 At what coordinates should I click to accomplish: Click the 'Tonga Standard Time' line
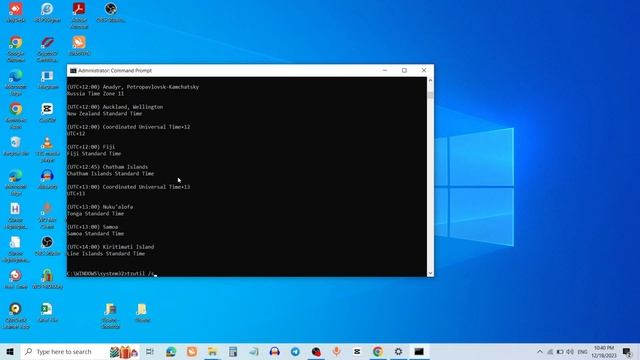point(96,213)
